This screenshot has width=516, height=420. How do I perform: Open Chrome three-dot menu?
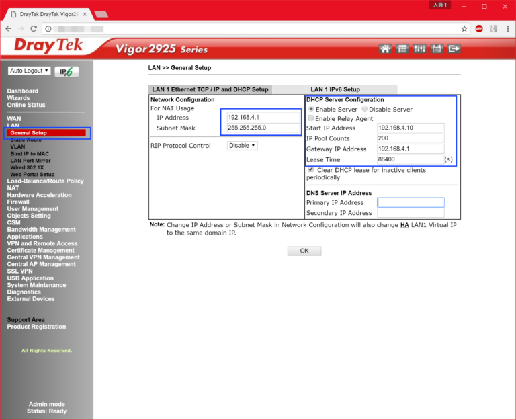(x=508, y=29)
